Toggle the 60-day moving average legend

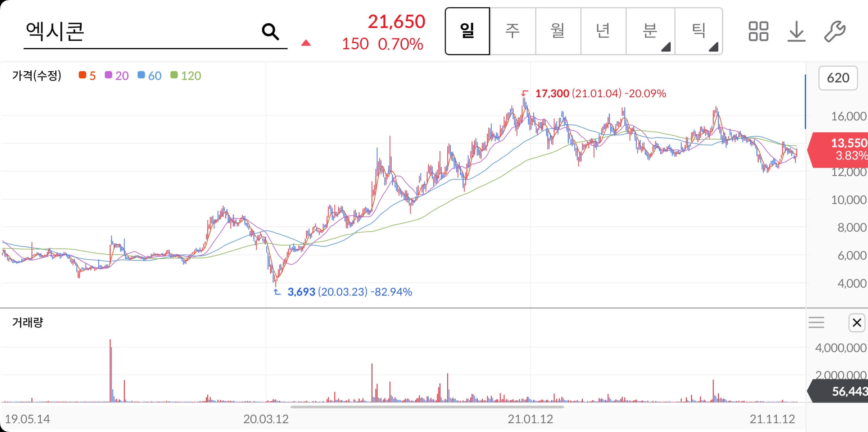coord(141,75)
